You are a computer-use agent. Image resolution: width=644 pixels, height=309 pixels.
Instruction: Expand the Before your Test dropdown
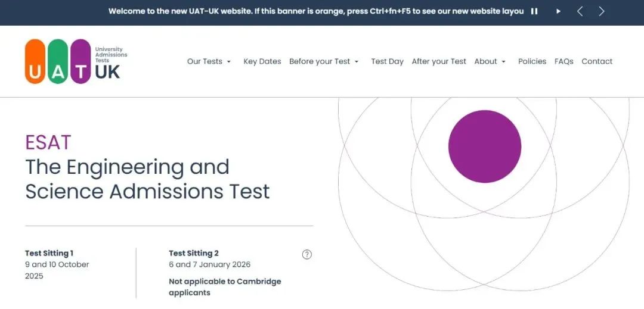pos(324,61)
